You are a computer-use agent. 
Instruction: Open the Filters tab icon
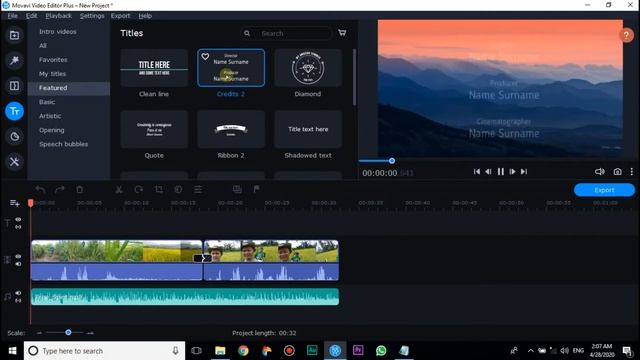[14, 60]
